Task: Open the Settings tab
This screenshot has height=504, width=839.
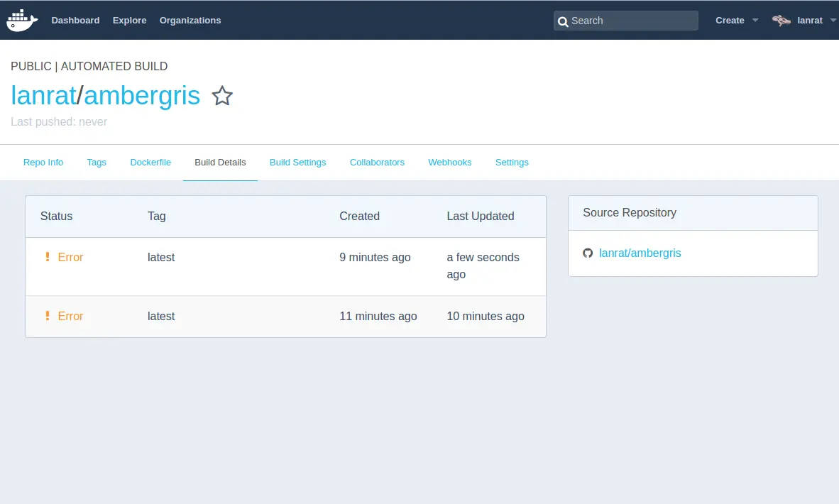Action: (x=512, y=162)
